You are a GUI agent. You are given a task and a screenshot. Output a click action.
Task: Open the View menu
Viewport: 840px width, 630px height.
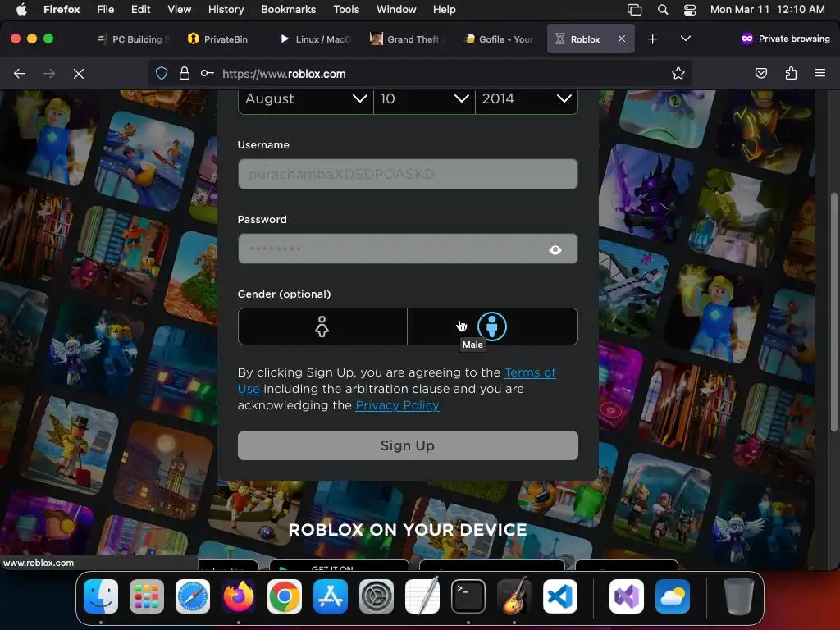pyautogui.click(x=179, y=9)
